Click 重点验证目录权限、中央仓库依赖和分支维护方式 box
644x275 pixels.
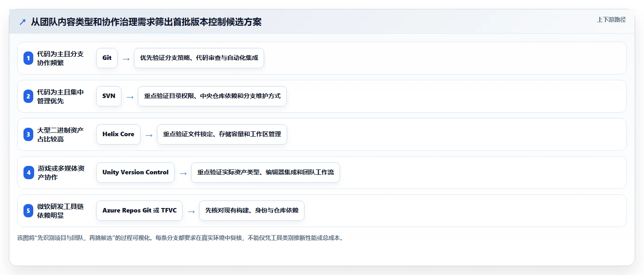pos(212,96)
